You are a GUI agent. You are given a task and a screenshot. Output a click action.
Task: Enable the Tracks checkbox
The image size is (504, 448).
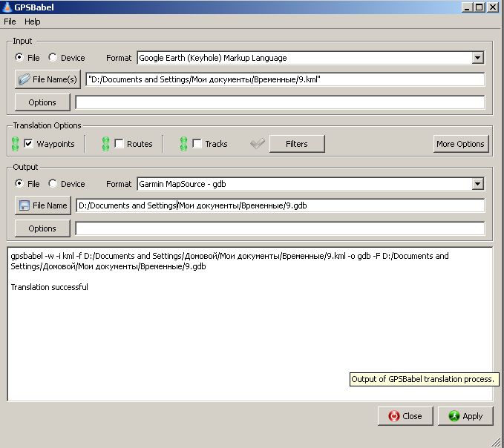point(197,144)
